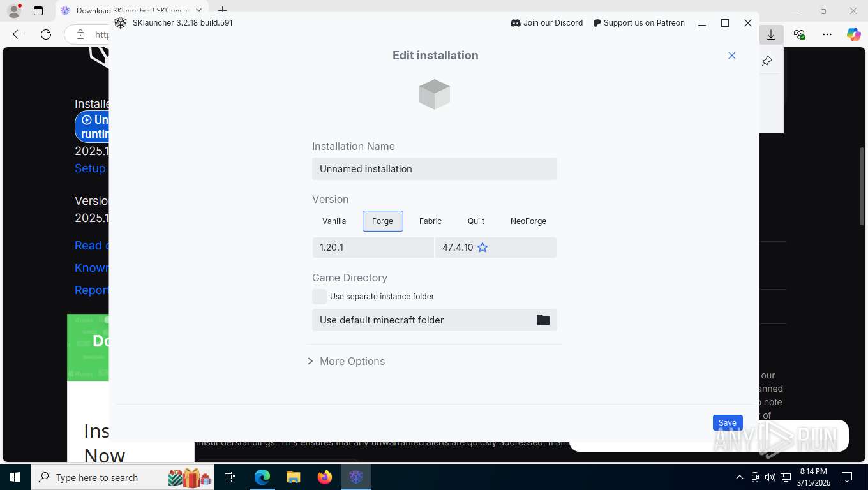
Task: Open the notification center
Action: point(847,477)
